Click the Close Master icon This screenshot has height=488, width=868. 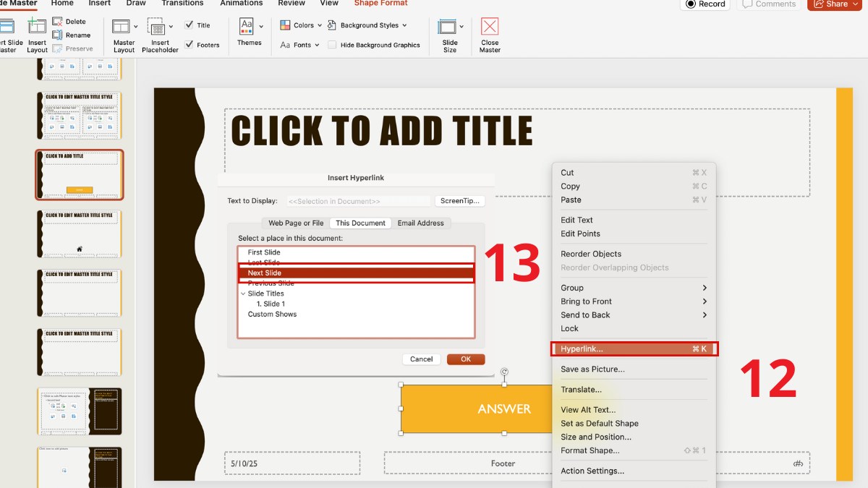pos(490,27)
